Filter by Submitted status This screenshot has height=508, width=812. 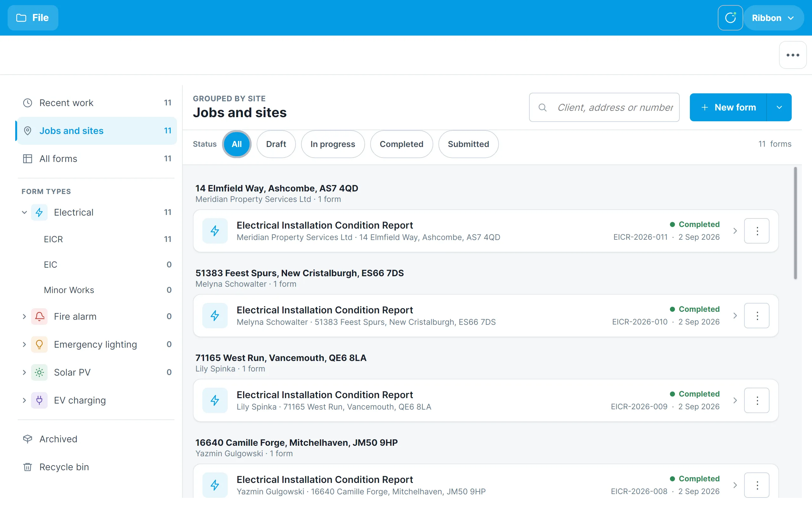point(468,144)
